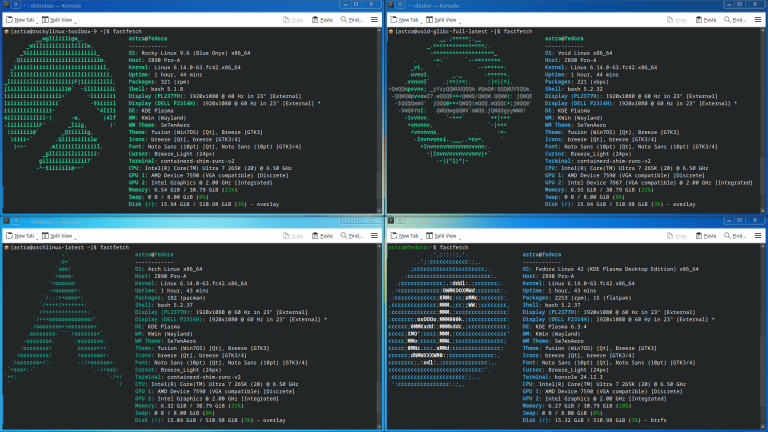Open the Konsole window-menu icon in astra@fedora titlebar
This screenshot has width=768, height=432.
[390, 221]
